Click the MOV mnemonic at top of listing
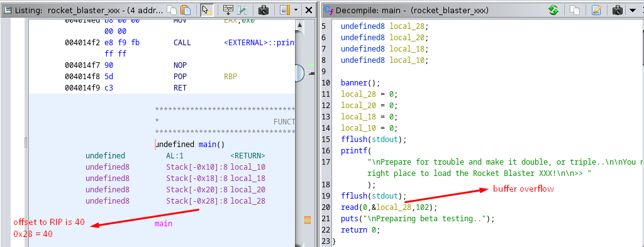Viewport: 644px width, 247px height. point(180,21)
